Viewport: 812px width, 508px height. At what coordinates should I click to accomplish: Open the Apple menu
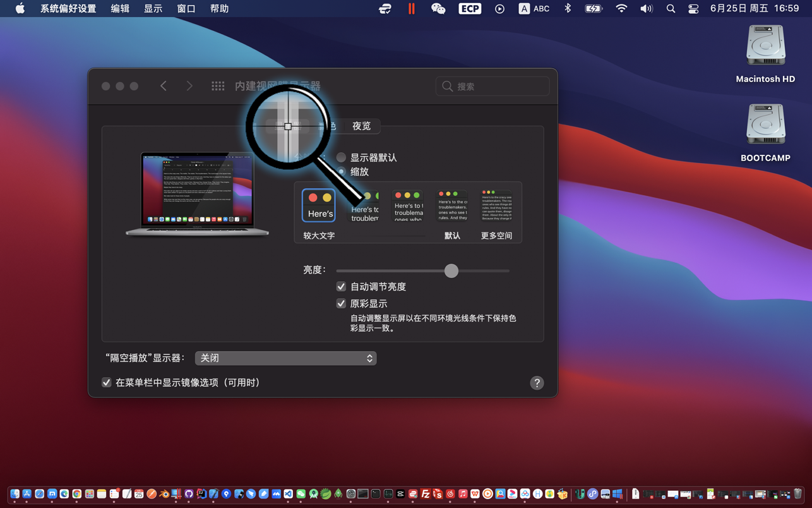(x=20, y=8)
